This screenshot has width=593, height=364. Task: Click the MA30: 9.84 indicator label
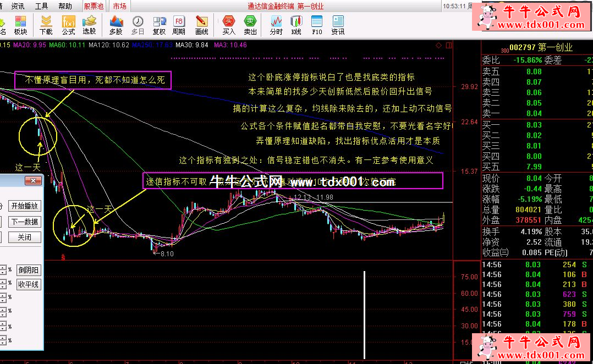tap(192, 45)
